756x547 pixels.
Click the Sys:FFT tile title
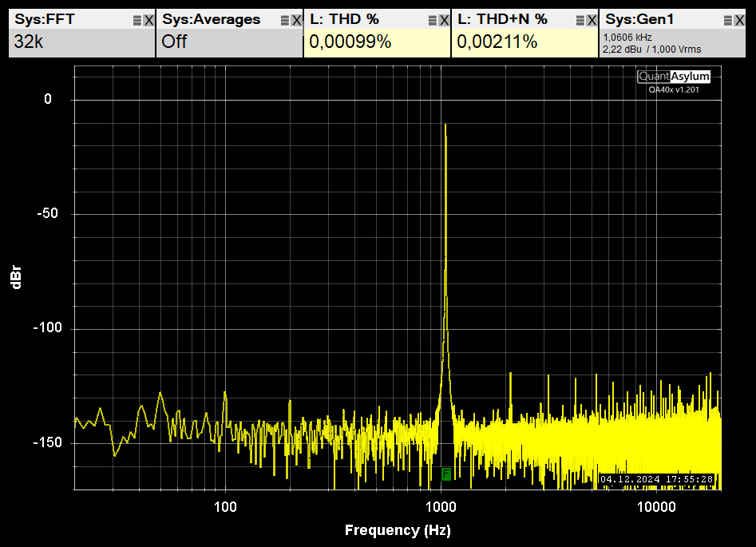pyautogui.click(x=45, y=19)
